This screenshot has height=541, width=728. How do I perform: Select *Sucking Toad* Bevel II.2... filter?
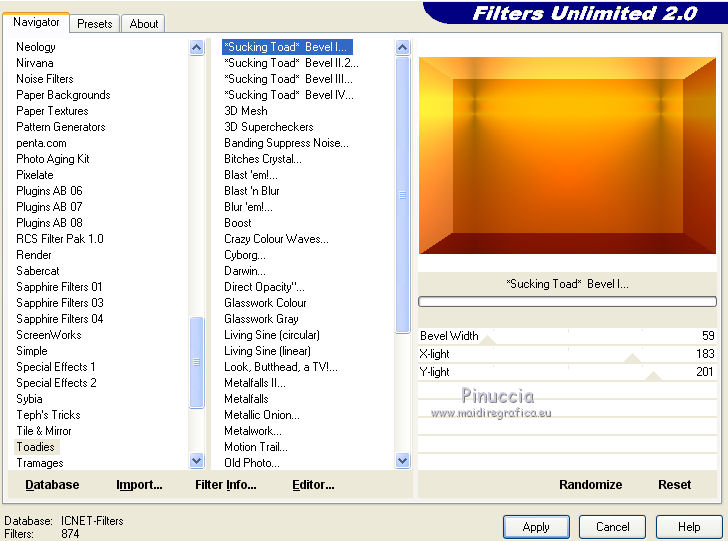click(291, 63)
